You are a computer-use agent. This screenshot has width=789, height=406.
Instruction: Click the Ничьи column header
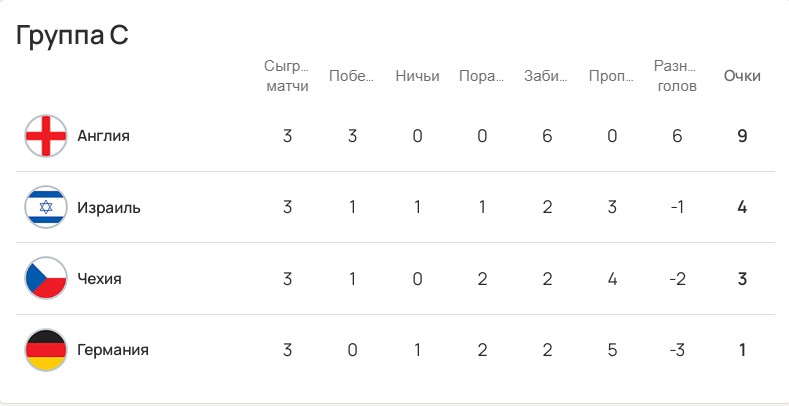tap(417, 77)
